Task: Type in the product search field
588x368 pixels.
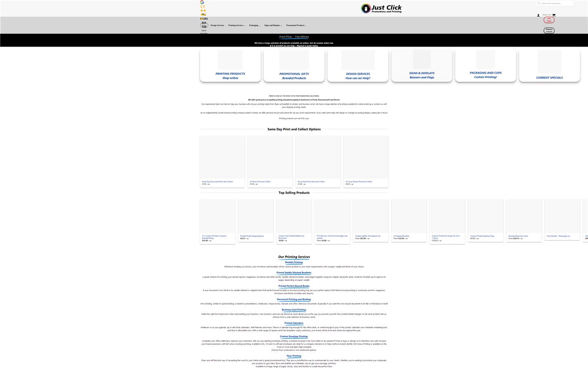Action: pos(557,3)
